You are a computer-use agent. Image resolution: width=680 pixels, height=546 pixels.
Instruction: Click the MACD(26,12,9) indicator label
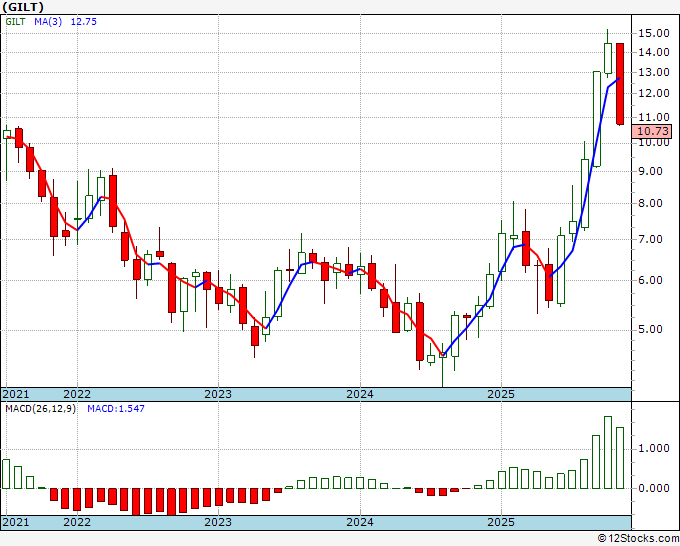tap(41, 409)
